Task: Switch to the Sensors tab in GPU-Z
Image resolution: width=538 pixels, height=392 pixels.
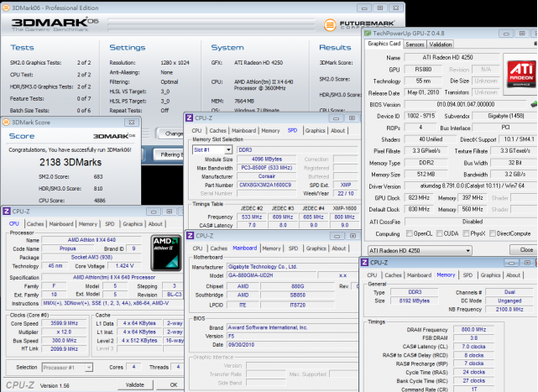Action: tap(415, 44)
